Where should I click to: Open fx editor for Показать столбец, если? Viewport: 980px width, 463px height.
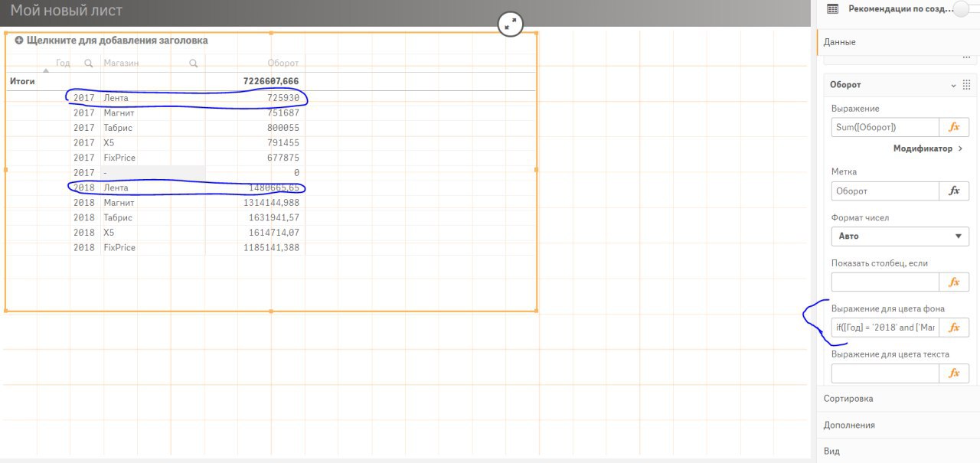coord(954,282)
